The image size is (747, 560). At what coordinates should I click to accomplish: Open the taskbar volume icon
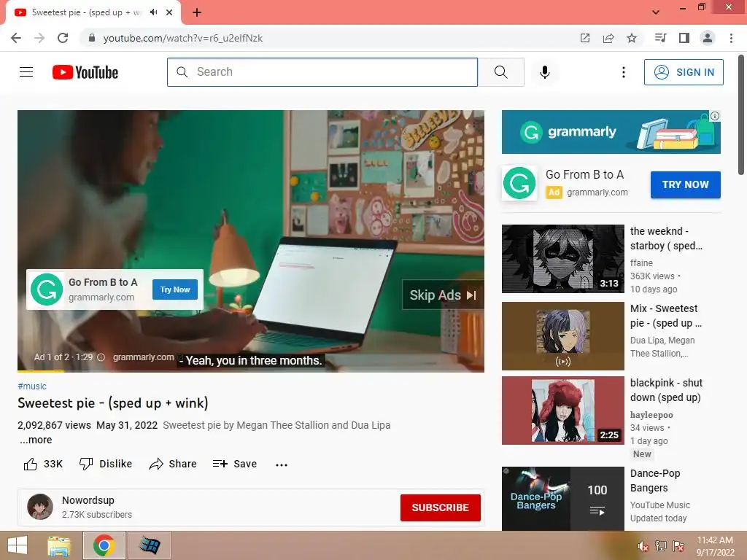[643, 546]
